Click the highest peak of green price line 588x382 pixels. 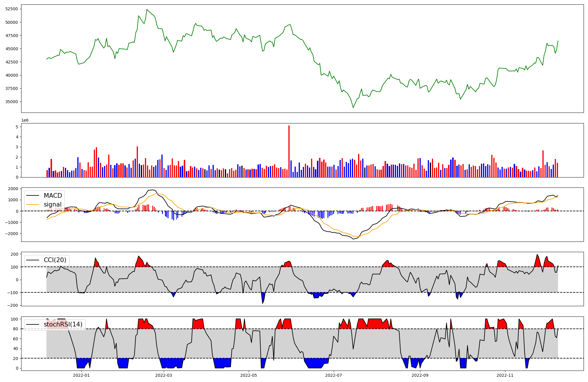click(147, 9)
